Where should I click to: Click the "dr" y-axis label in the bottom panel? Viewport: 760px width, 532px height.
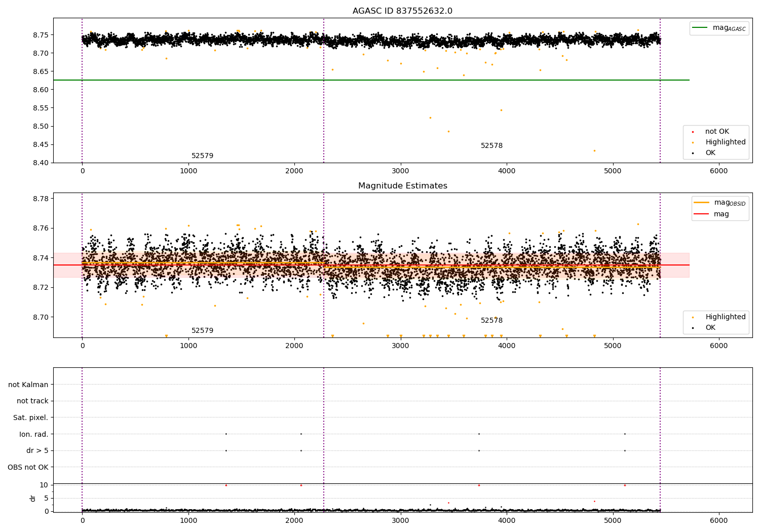point(33,498)
